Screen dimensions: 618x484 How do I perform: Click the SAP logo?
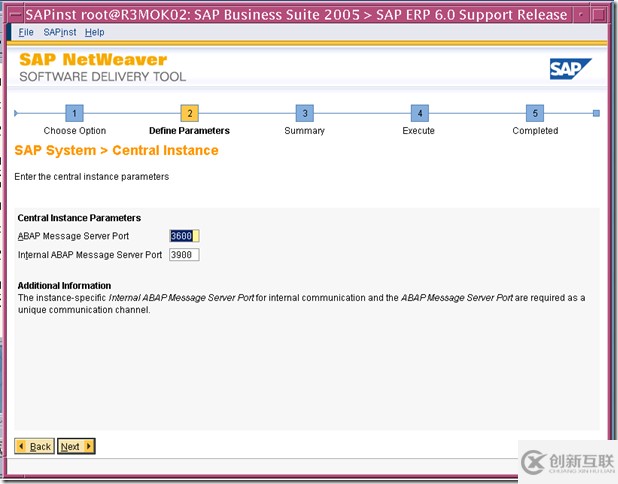pos(570,69)
